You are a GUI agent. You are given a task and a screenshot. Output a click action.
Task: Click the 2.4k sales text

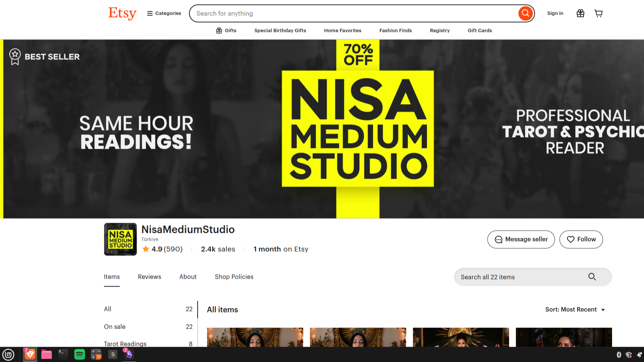click(218, 249)
